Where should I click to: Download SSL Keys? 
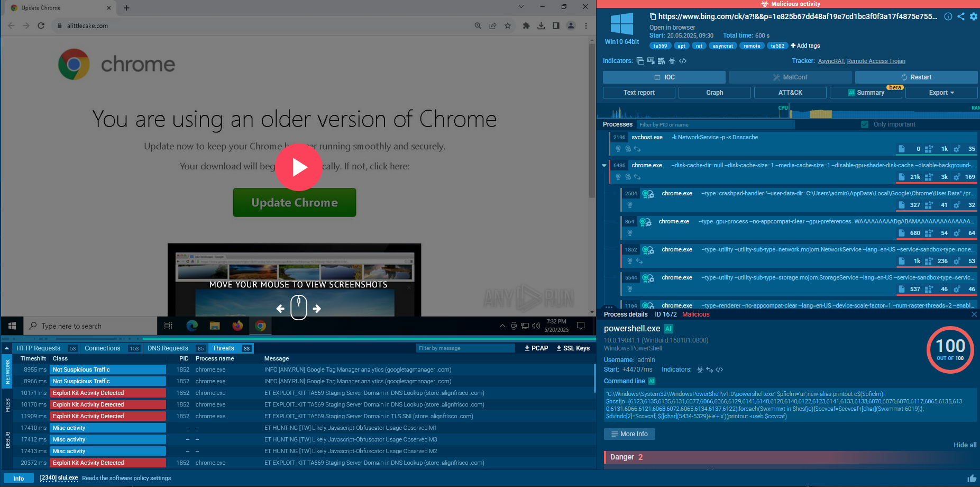click(573, 348)
